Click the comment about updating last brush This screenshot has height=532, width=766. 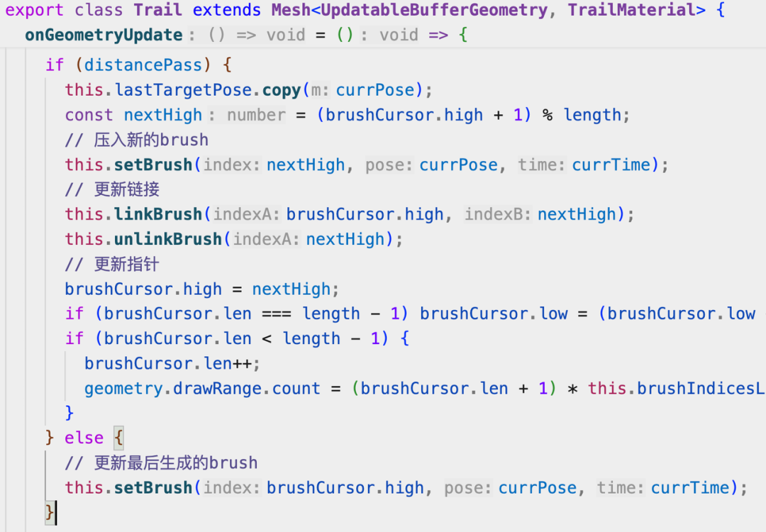tap(161, 462)
